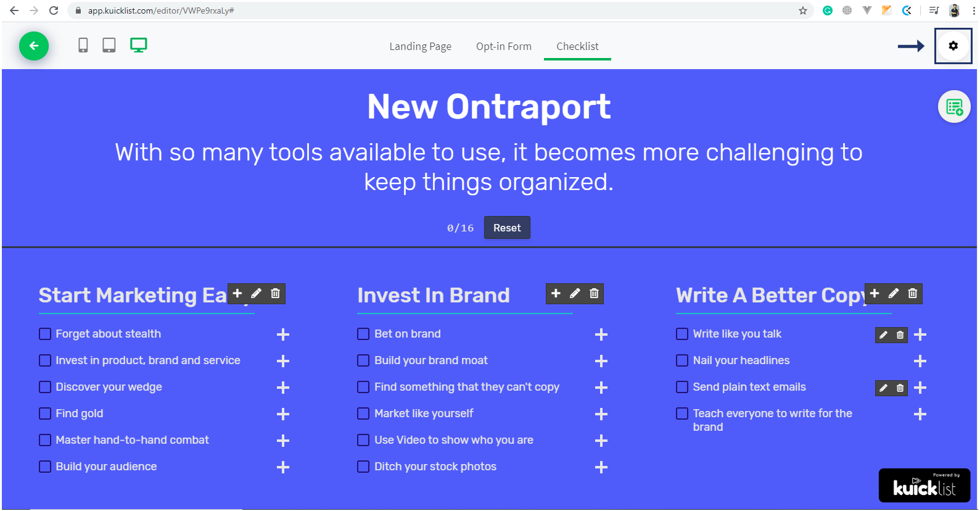Check 'Invest in product, brand and service'
The image size is (980, 511).
click(45, 360)
